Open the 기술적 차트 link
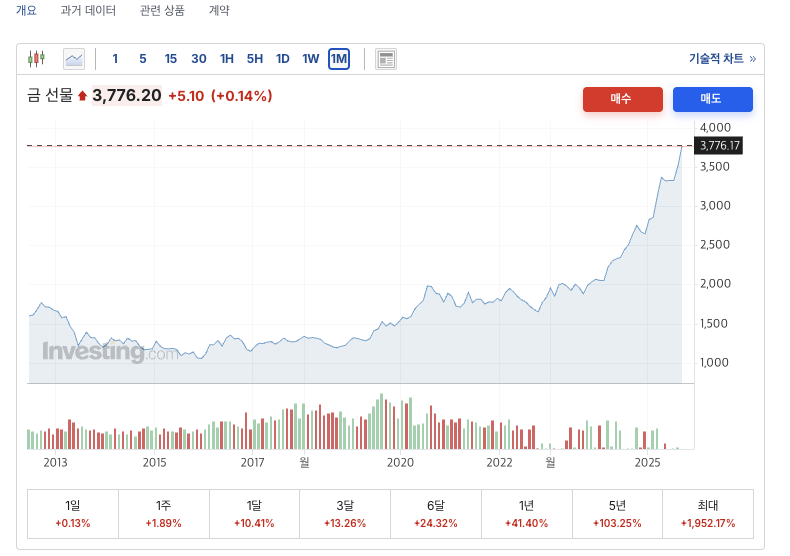 pyautogui.click(x=716, y=58)
